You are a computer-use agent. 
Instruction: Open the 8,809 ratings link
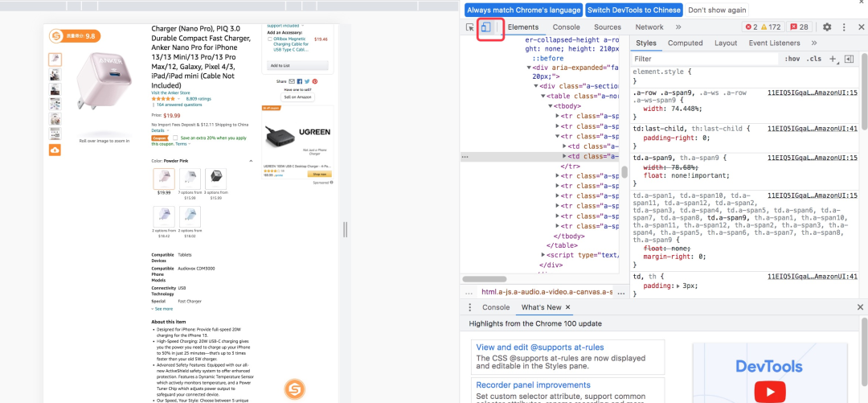tap(199, 99)
